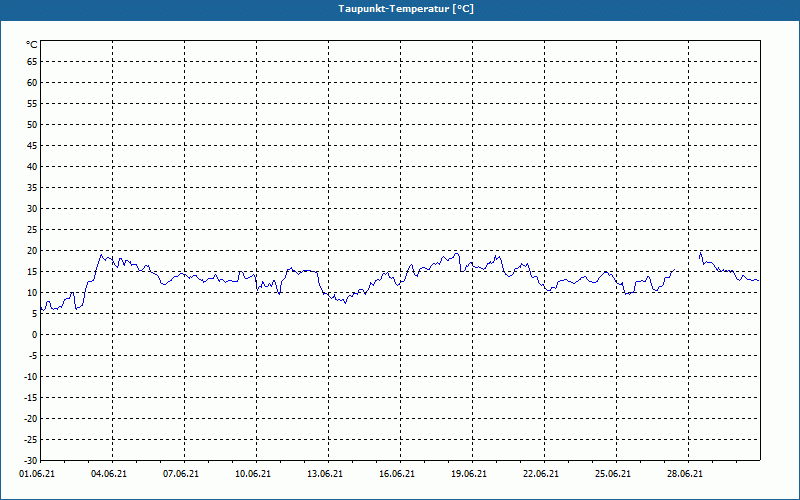Click the 30 y-axis label
Viewport: 800px width, 500px height.
pyautogui.click(x=32, y=209)
